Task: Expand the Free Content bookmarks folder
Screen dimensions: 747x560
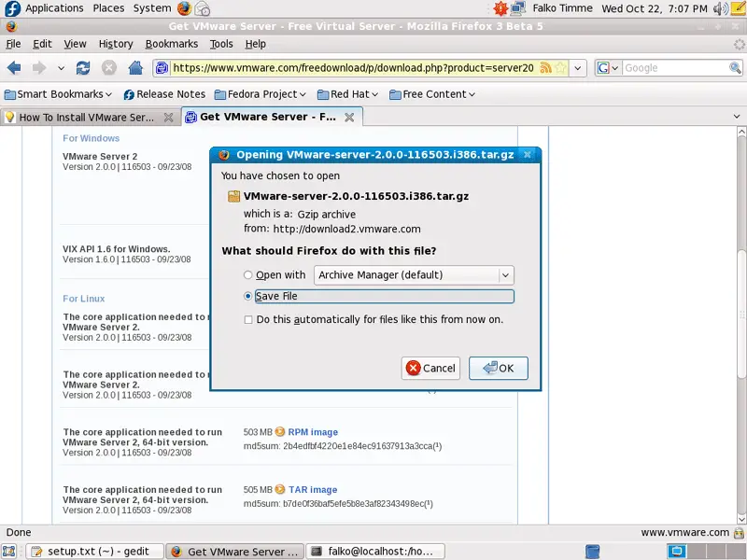Action: pyautogui.click(x=432, y=94)
